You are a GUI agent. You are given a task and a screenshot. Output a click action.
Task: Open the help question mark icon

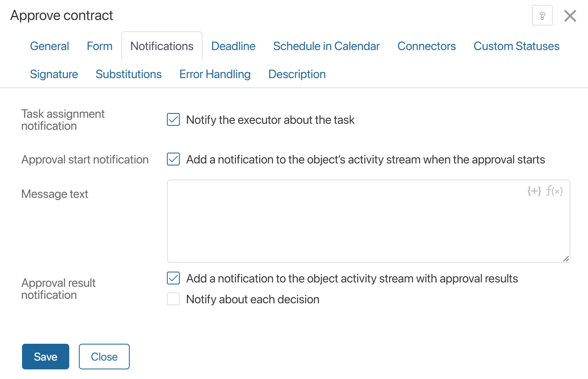tap(542, 16)
